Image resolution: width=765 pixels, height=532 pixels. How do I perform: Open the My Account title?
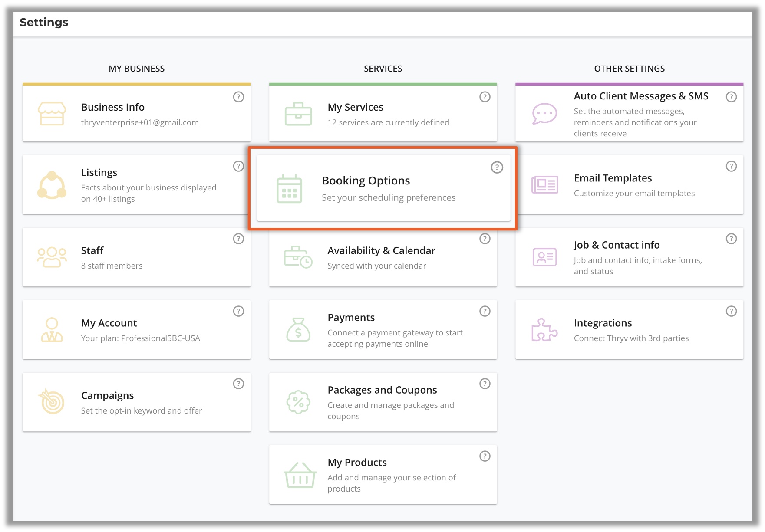(x=109, y=323)
